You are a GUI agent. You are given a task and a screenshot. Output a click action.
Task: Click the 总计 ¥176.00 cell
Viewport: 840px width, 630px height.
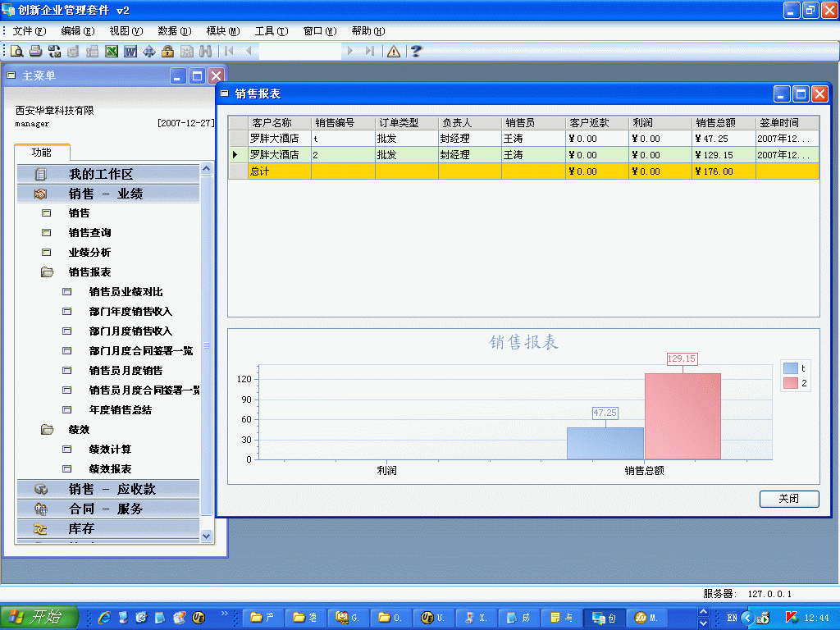tap(724, 171)
